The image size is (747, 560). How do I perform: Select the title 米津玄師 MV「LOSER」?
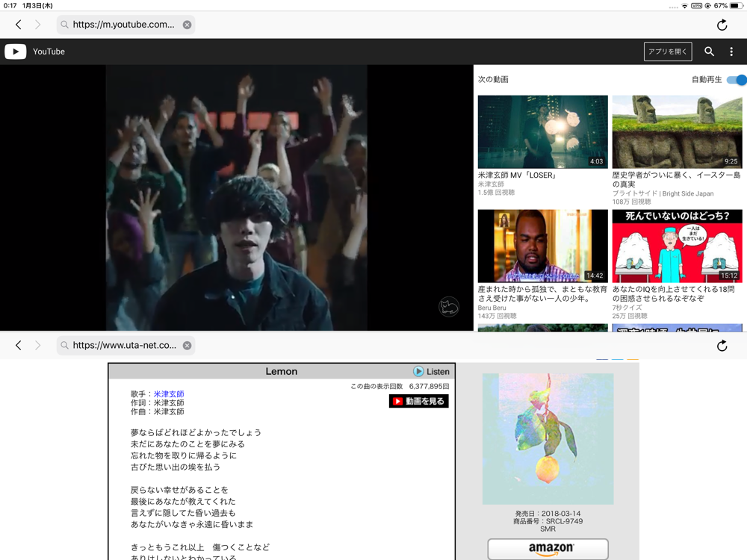coord(518,175)
